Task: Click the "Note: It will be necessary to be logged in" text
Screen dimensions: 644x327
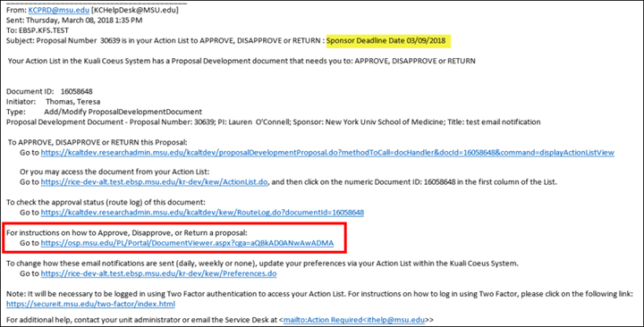Action: pyautogui.click(x=319, y=294)
